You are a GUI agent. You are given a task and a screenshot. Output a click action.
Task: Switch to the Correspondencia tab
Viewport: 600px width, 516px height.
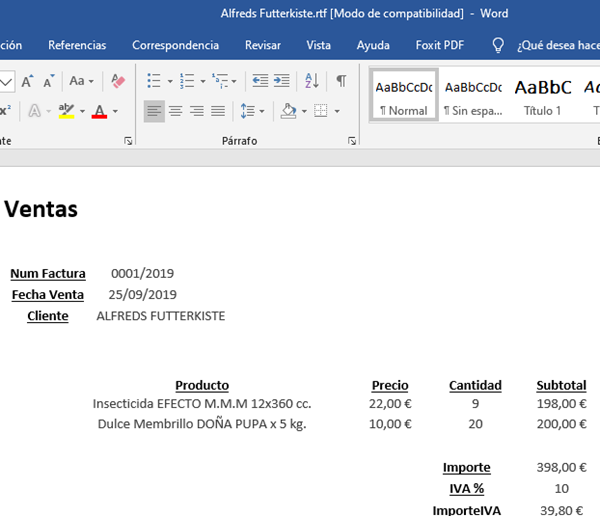click(x=175, y=45)
